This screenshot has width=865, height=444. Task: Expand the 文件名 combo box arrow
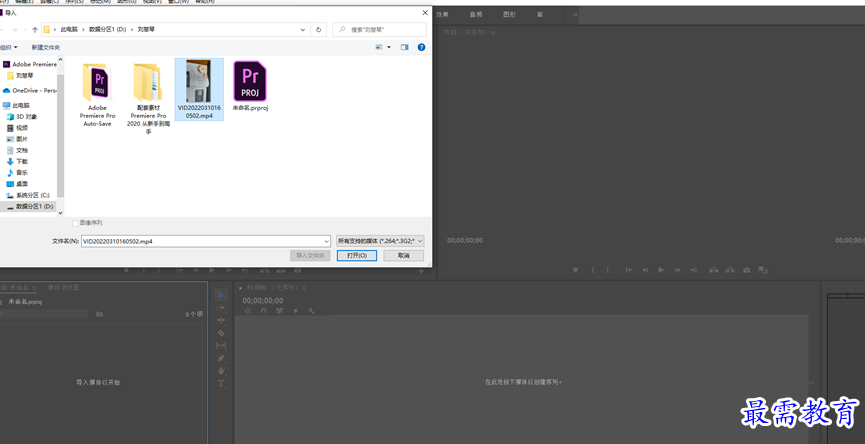point(327,241)
